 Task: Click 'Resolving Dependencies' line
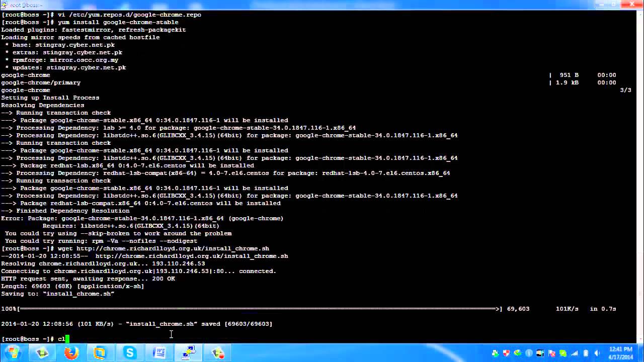43,105
